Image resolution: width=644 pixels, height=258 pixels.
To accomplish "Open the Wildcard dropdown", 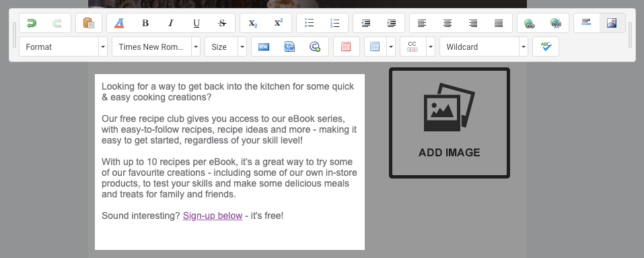I will (x=484, y=47).
